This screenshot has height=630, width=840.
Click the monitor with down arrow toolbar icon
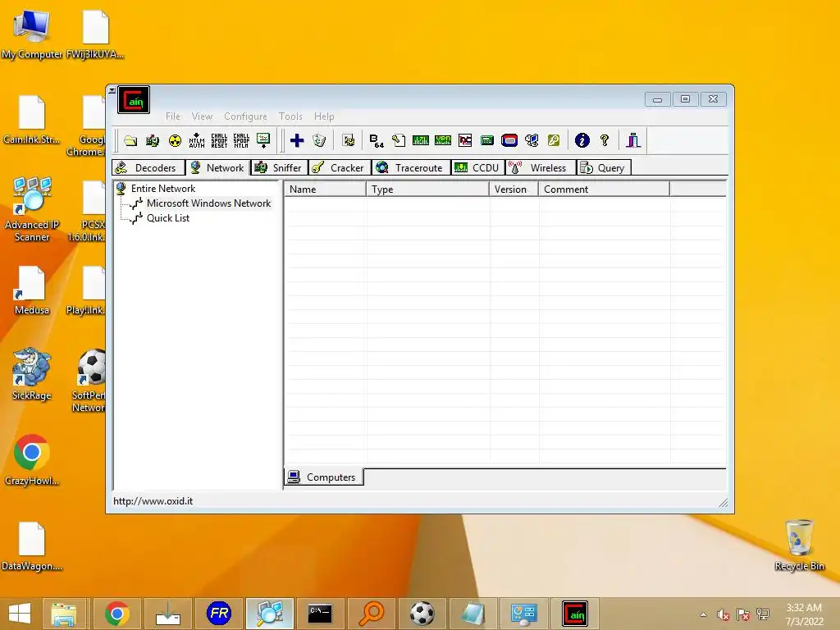coord(263,140)
